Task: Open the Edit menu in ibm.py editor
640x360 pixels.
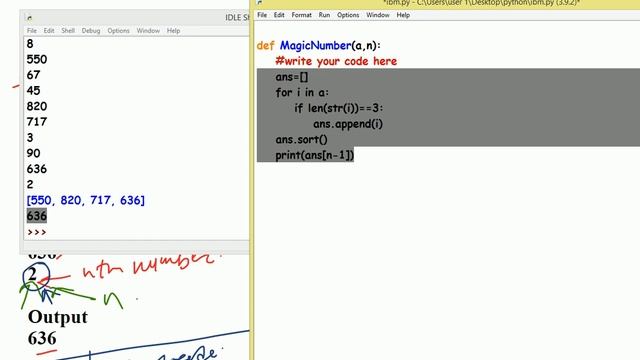Action: point(279,15)
